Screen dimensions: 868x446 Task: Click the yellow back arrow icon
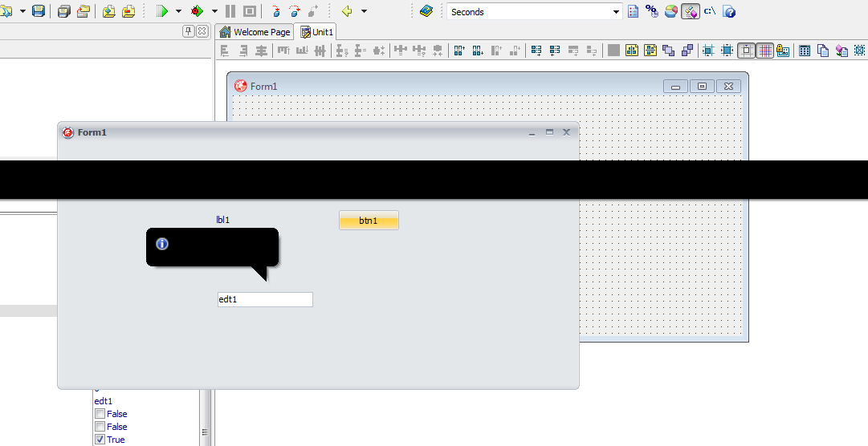click(x=347, y=11)
